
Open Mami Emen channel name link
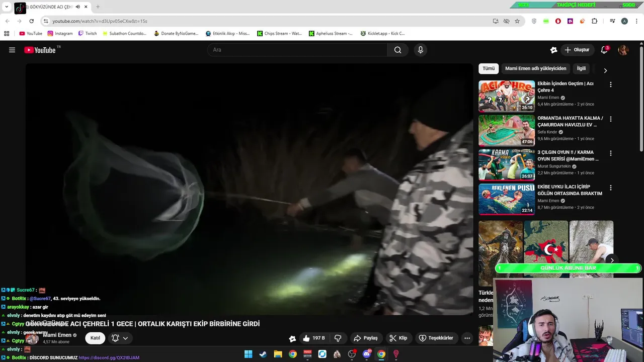(x=57, y=335)
